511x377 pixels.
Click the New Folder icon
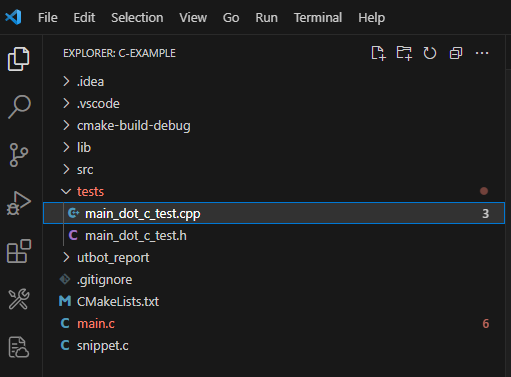tap(404, 53)
